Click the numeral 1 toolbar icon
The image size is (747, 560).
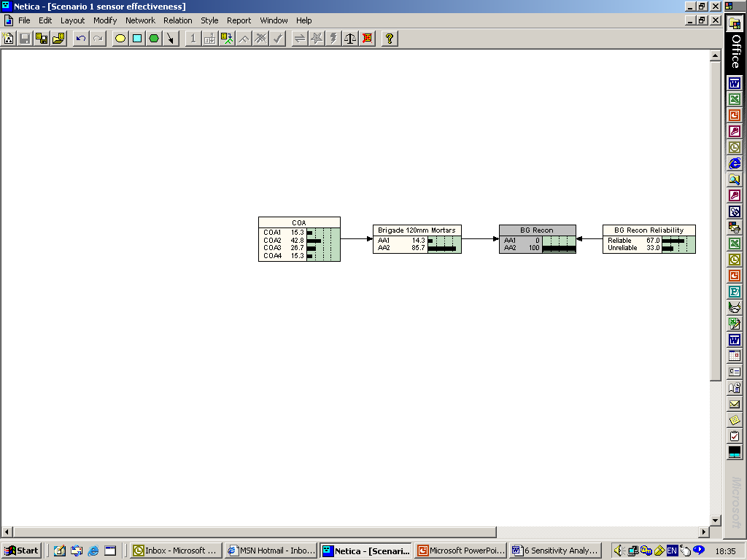tap(193, 39)
